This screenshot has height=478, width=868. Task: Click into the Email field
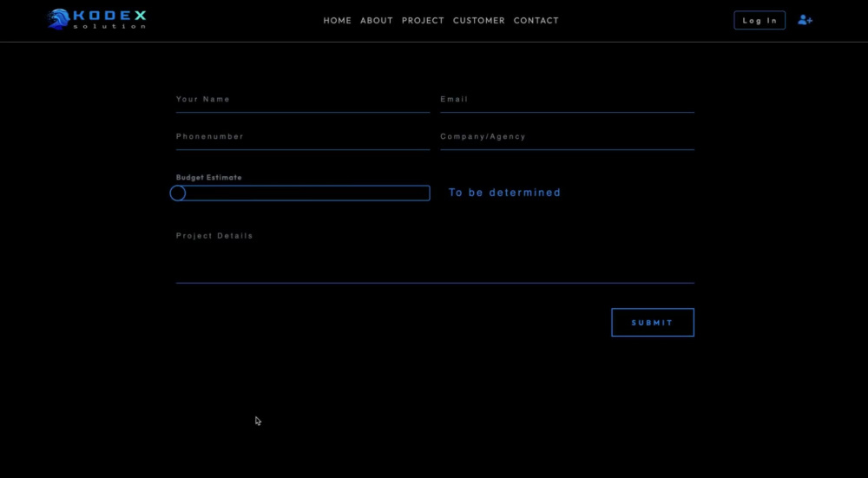tap(567, 100)
